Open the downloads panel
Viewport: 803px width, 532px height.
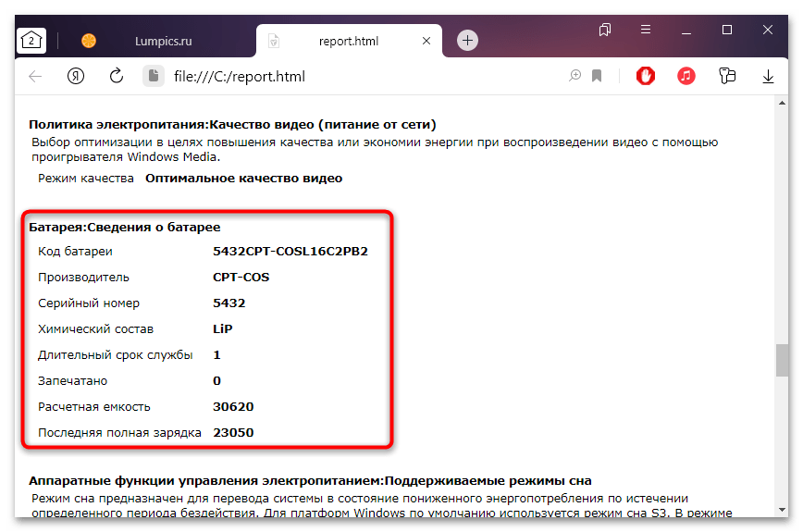(768, 76)
